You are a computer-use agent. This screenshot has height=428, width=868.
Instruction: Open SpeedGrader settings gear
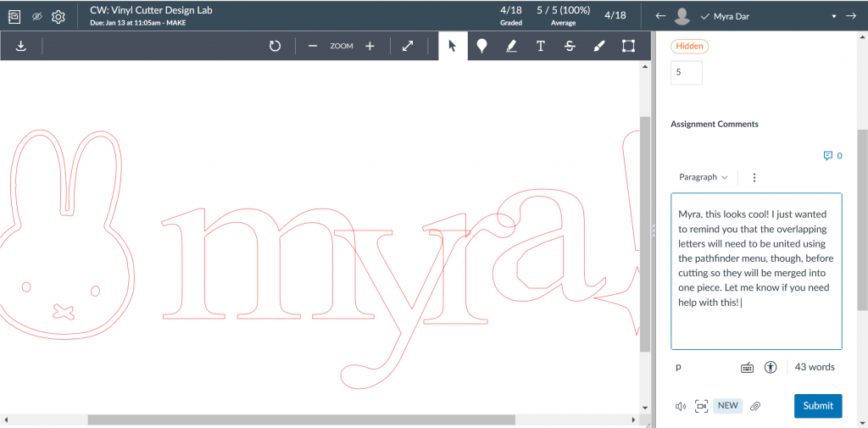(58, 17)
